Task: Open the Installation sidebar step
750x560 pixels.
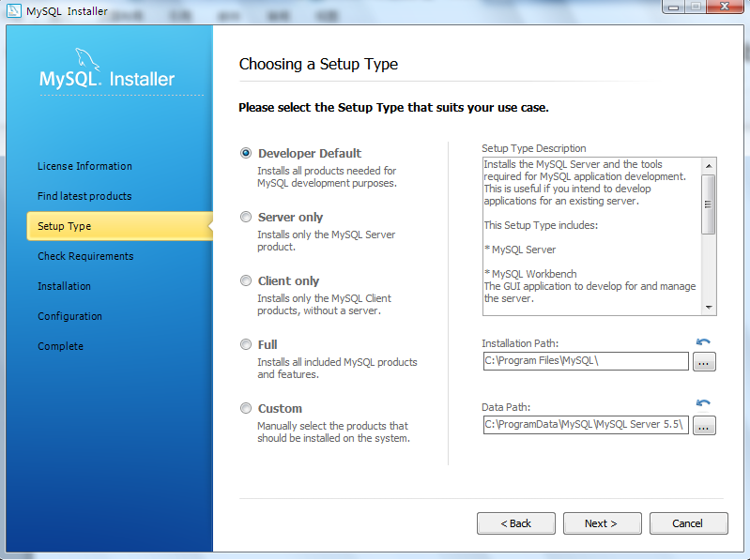Action: click(64, 286)
